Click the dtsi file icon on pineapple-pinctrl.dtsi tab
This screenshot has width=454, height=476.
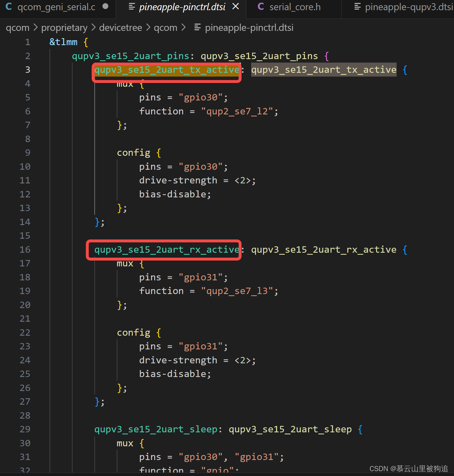(131, 7)
